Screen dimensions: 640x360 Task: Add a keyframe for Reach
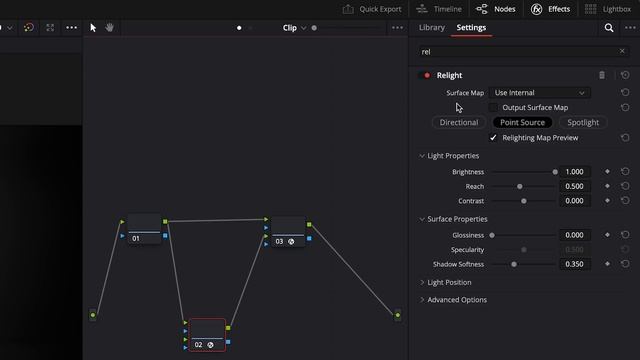pos(607,186)
